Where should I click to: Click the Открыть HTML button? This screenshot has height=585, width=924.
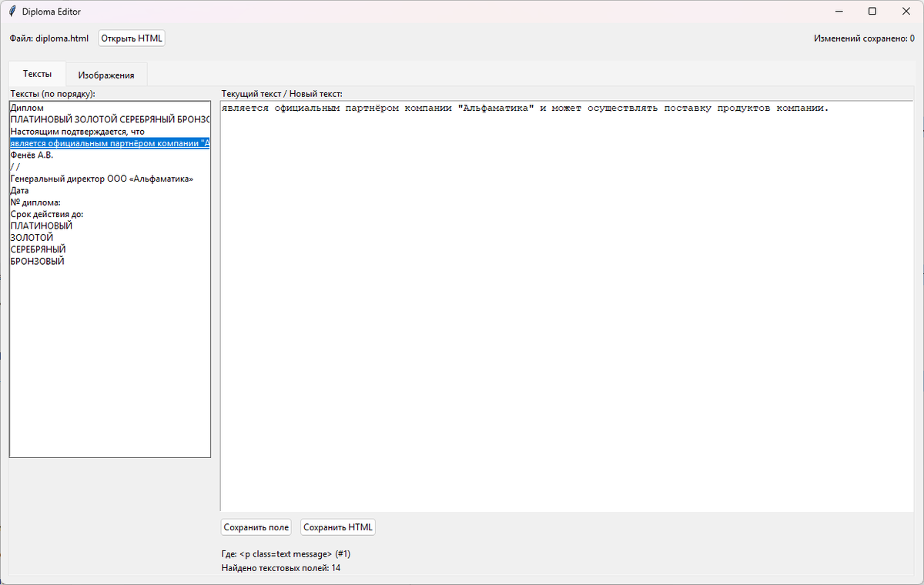(x=131, y=37)
